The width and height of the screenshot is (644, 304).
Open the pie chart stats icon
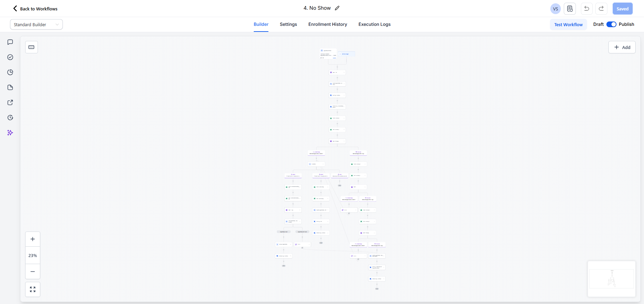click(x=10, y=72)
